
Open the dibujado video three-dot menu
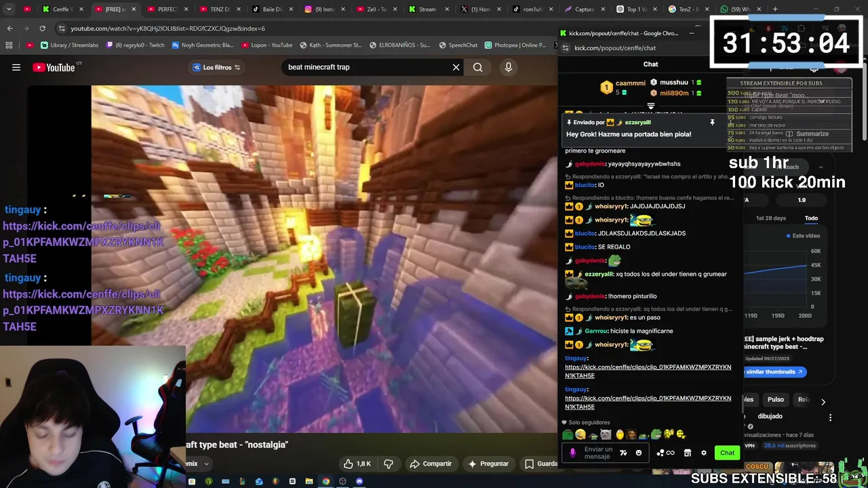[x=830, y=418]
